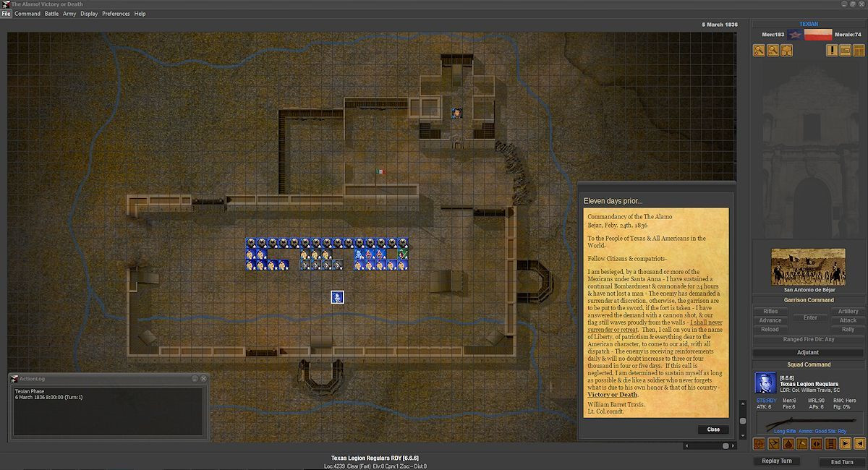Click the map horizontal scrollbar thumb
The image size is (868, 470).
tap(726, 446)
